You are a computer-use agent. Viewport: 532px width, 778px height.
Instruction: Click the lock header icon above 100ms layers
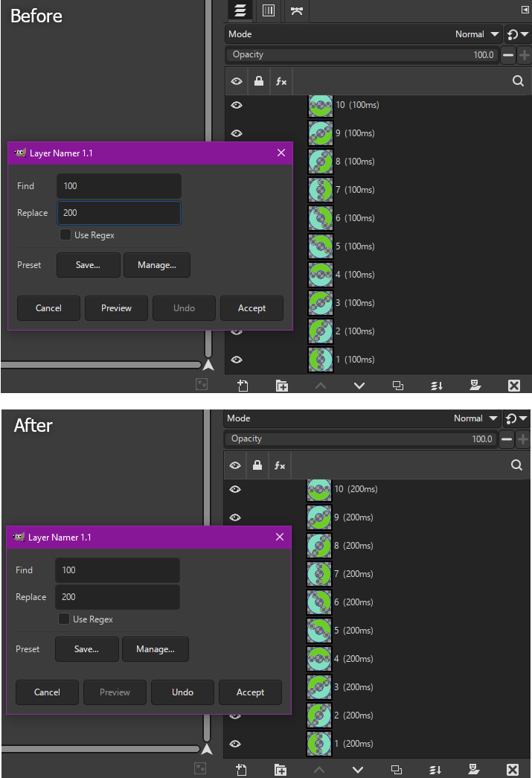(x=259, y=81)
